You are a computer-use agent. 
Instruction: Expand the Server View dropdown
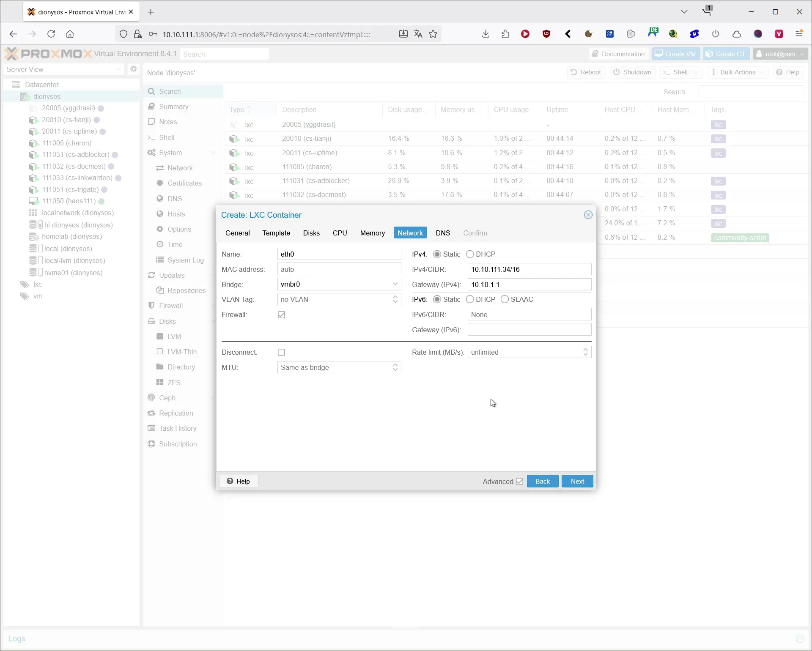click(118, 69)
